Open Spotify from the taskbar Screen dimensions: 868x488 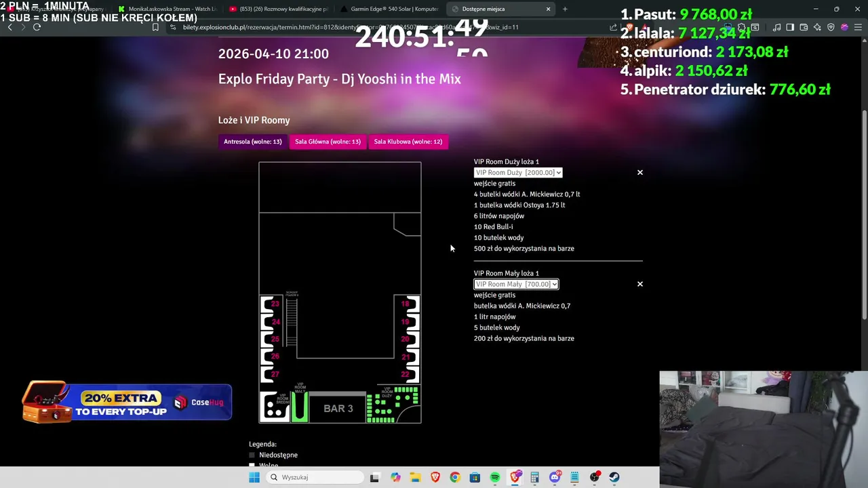point(495,477)
